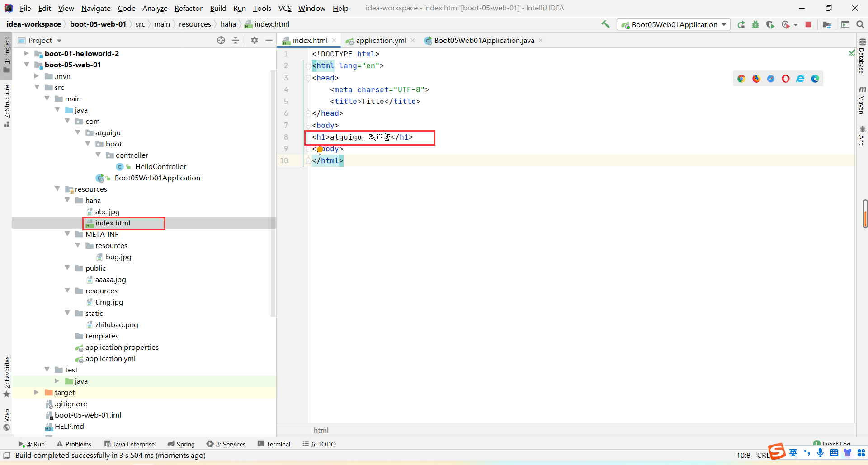Switch to the application.yml editor tab
The height and width of the screenshot is (465, 868).
[381, 41]
